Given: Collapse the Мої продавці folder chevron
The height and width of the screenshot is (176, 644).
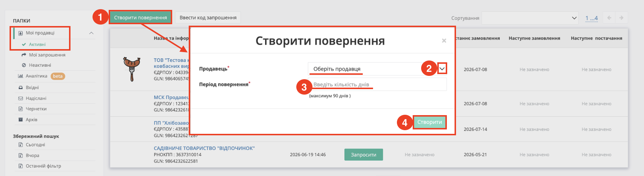Looking at the screenshot, I should click(91, 33).
